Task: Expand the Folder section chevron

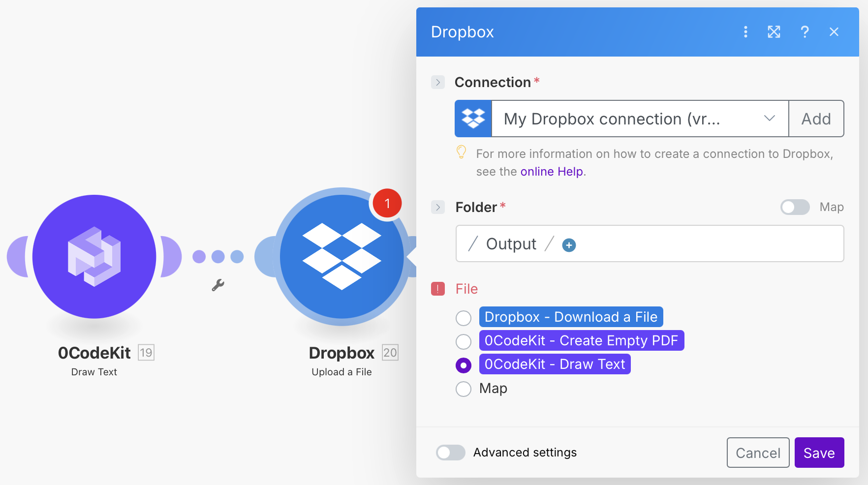Action: (438, 207)
